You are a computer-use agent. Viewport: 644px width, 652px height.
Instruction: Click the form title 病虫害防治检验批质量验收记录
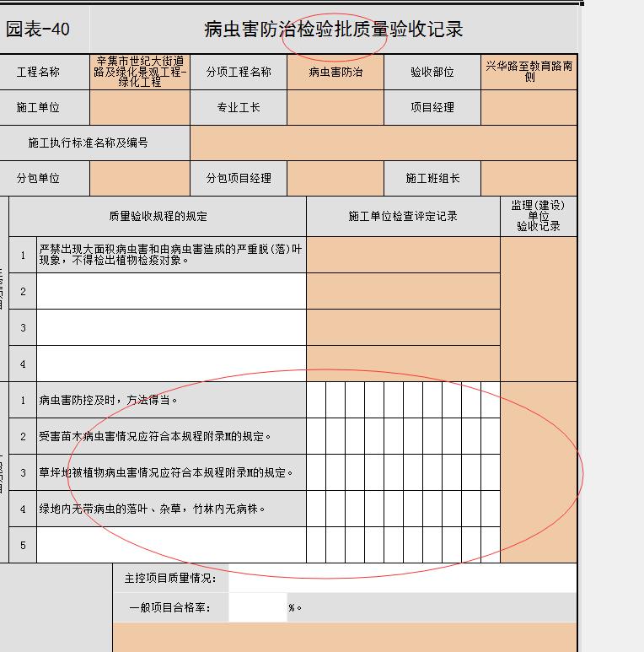coord(334,30)
